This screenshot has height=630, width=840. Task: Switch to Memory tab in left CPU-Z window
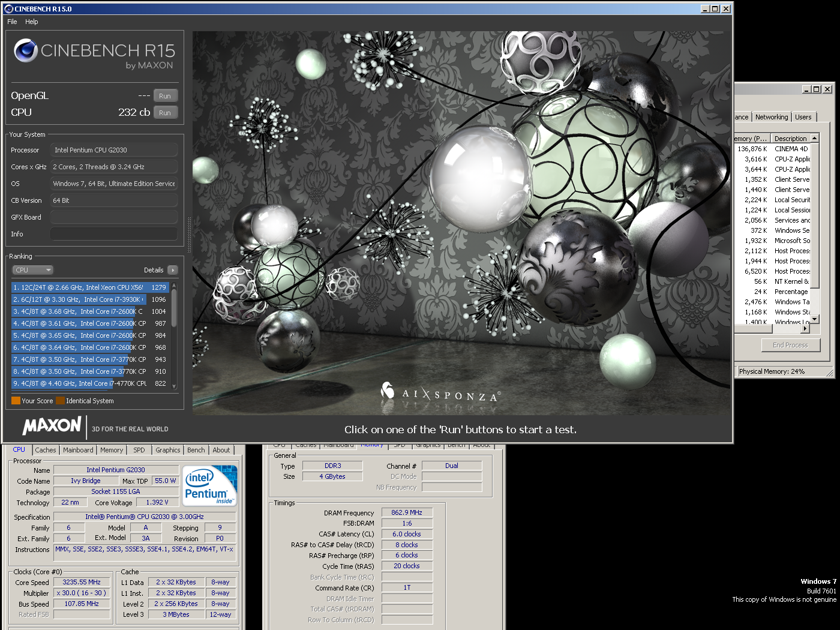tap(112, 450)
